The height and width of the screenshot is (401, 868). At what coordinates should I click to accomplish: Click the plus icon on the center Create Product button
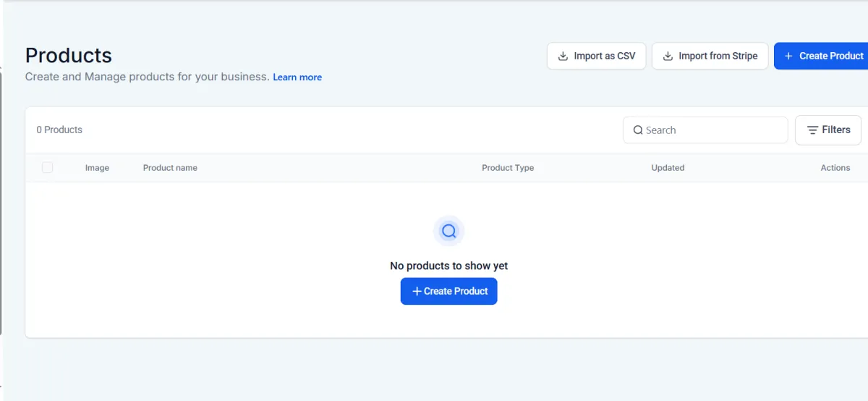(x=416, y=291)
